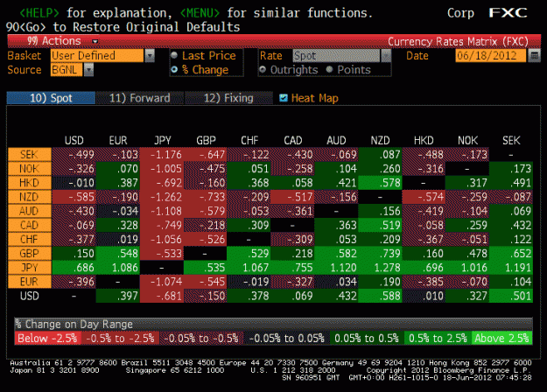The height and width of the screenshot is (392, 547).
Task: Click the USD row label at bottom
Action: pos(30,296)
